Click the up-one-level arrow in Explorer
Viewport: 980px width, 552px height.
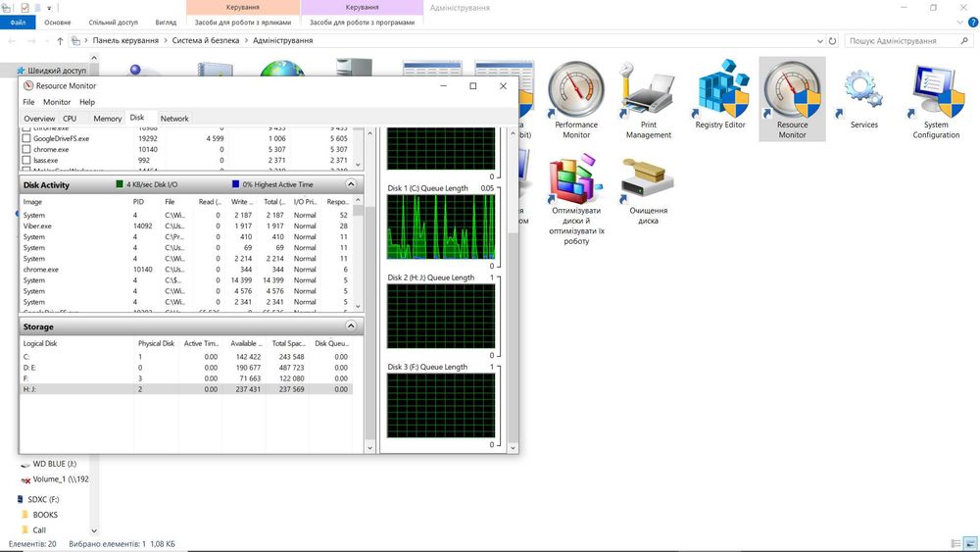pyautogui.click(x=60, y=40)
